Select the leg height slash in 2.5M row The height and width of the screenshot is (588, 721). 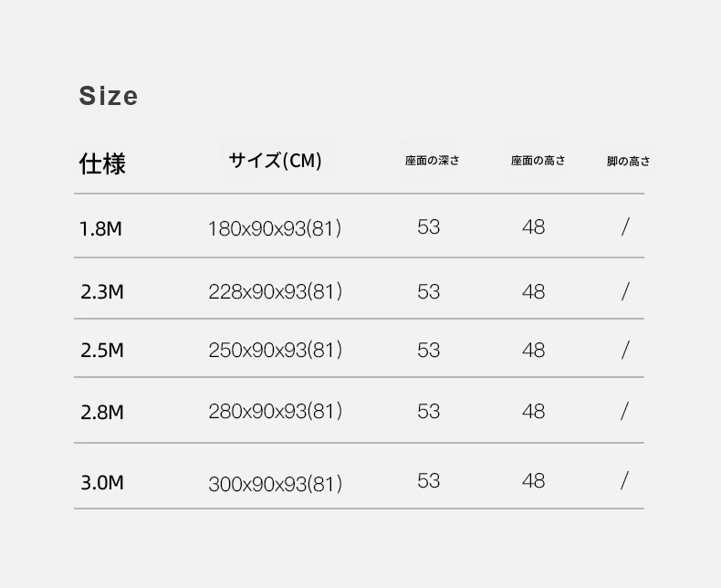click(625, 350)
